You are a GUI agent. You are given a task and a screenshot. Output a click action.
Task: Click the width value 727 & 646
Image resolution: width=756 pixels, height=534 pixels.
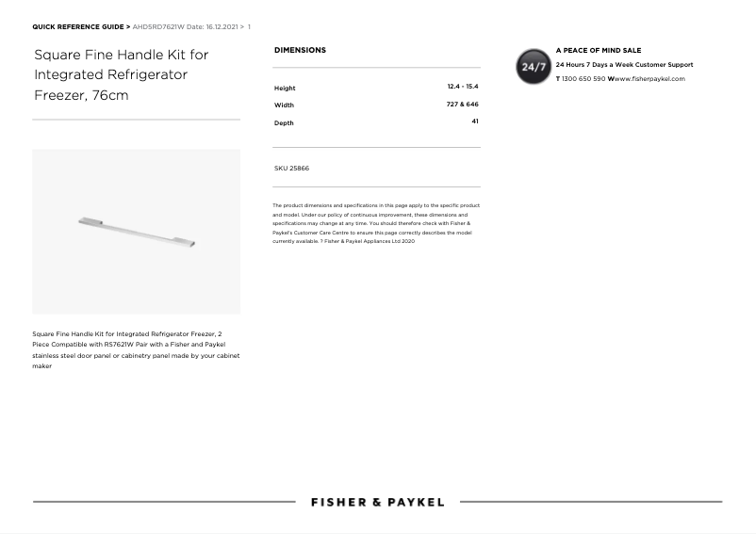pyautogui.click(x=462, y=105)
